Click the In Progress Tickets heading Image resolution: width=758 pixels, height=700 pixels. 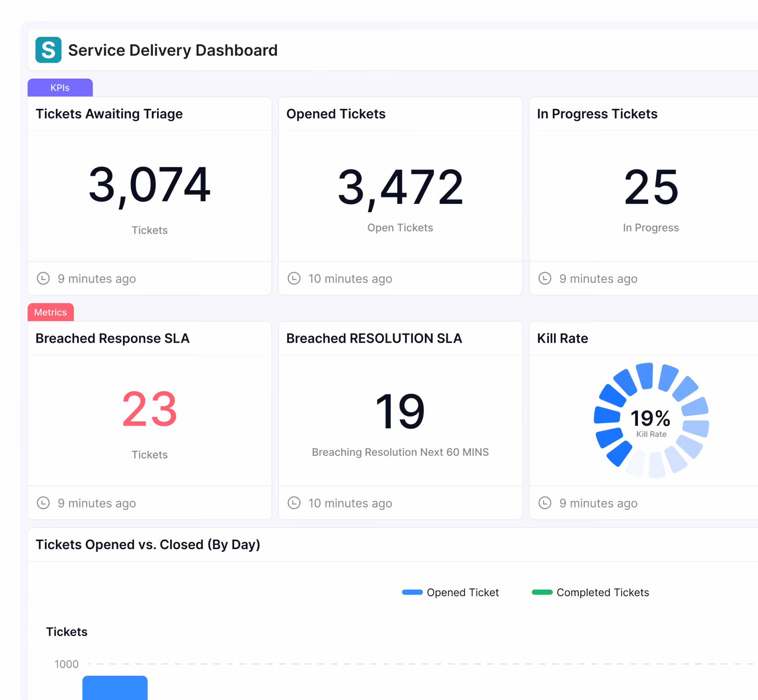[x=597, y=114]
